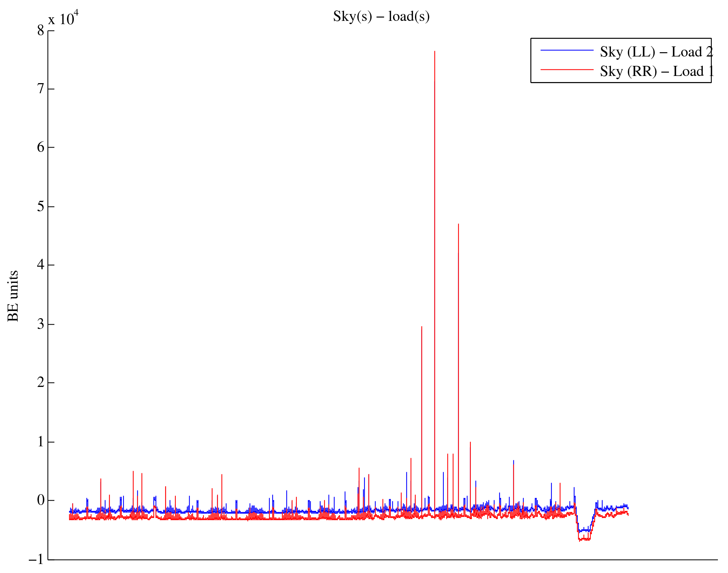728x573 pixels.
Task: Click the y-axis tick label 1
Action: pyautogui.click(x=41, y=442)
